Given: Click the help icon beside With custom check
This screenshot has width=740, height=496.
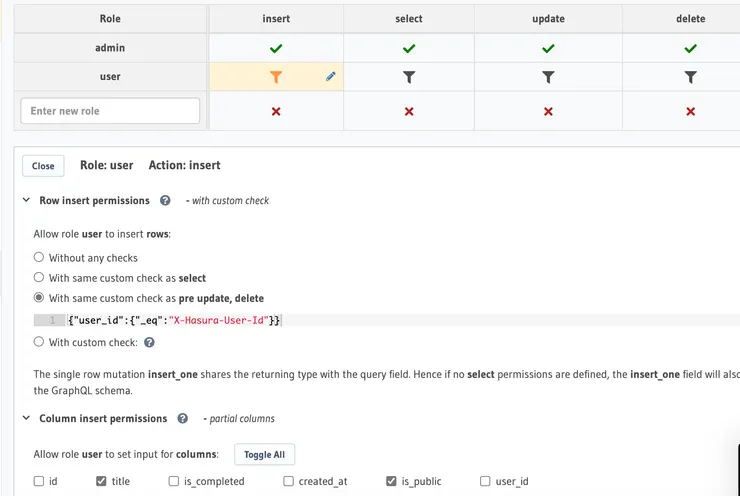Looking at the screenshot, I should (x=149, y=342).
